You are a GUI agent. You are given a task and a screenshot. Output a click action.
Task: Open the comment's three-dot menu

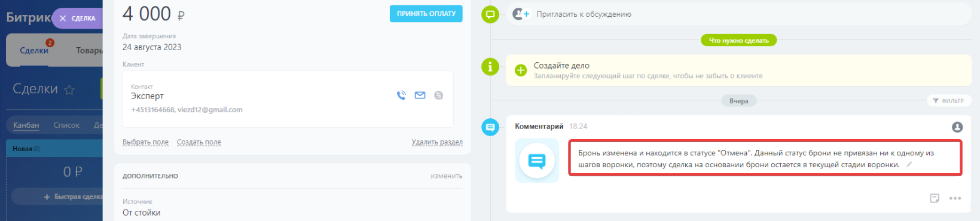[x=955, y=198]
